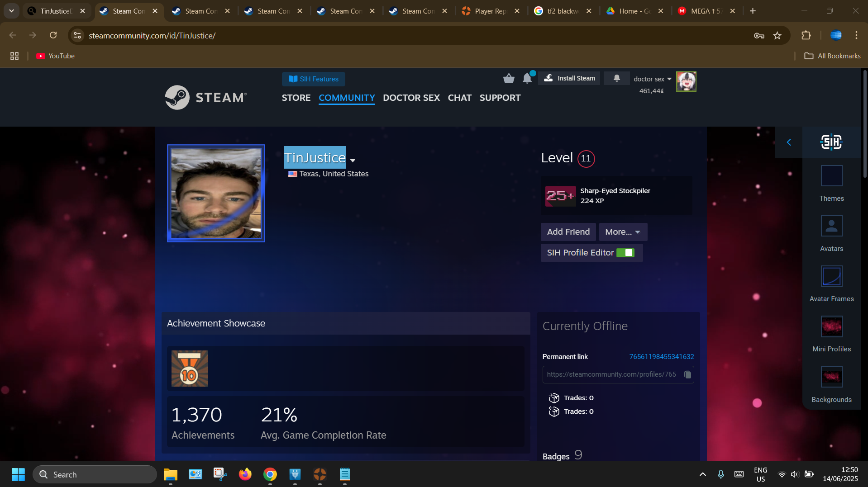Click the level 11 badge

click(586, 159)
